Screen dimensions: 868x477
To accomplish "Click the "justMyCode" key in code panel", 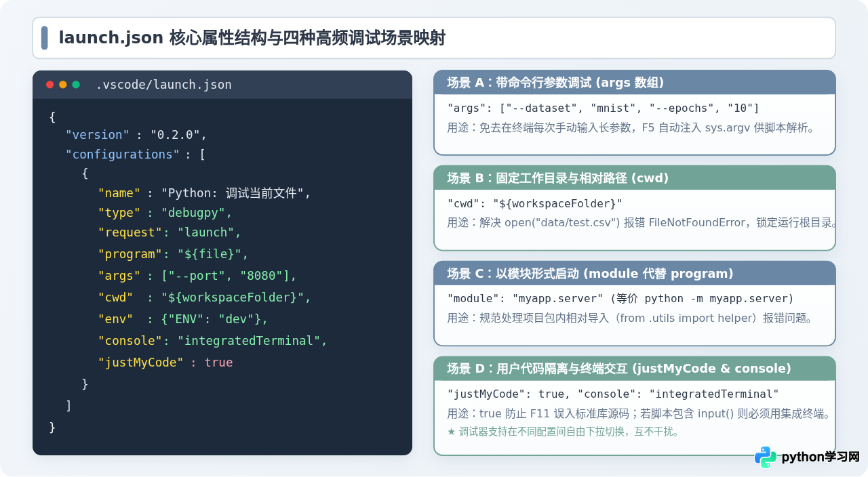I will click(x=141, y=362).
